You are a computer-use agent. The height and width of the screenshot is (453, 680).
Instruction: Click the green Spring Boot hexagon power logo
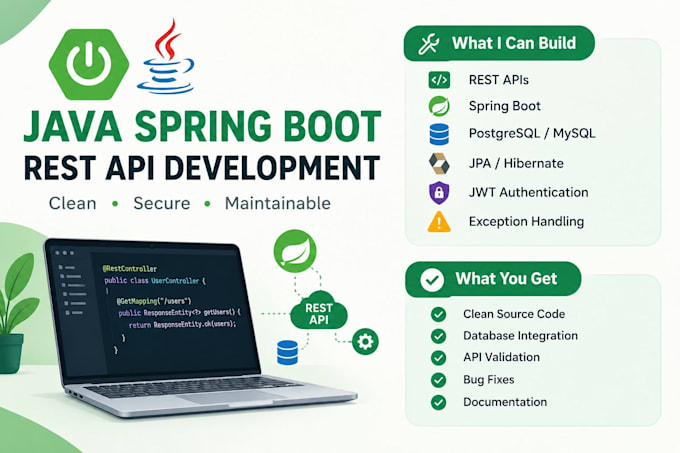(x=89, y=64)
